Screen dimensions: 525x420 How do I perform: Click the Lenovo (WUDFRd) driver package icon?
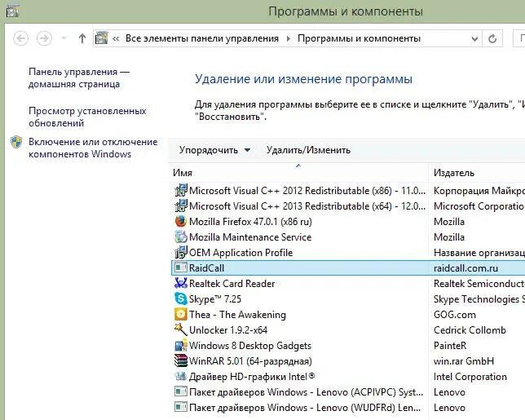(x=181, y=407)
